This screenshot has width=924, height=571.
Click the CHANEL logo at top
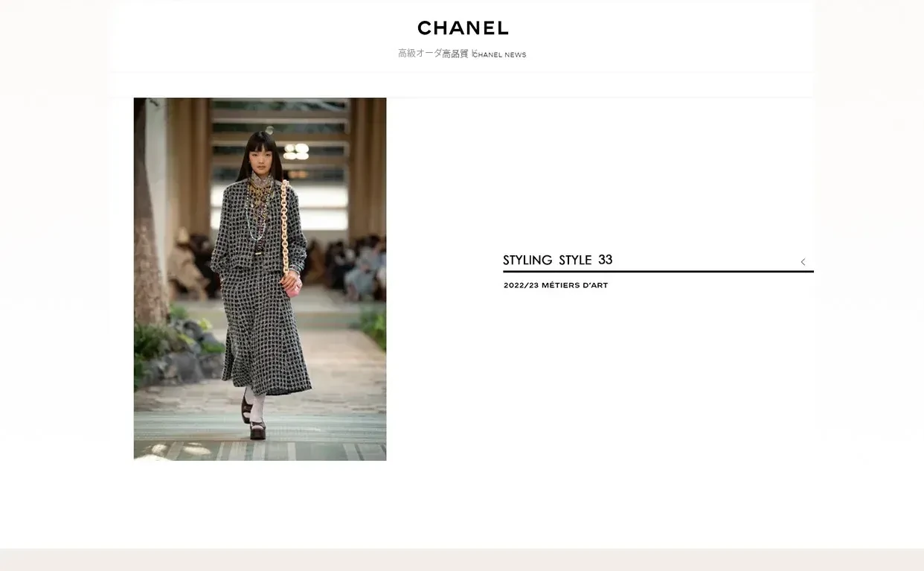pyautogui.click(x=463, y=28)
